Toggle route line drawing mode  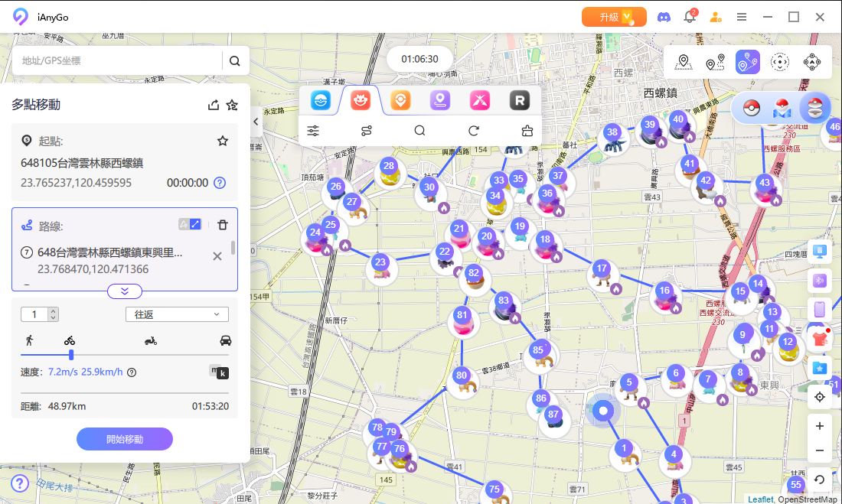click(x=190, y=224)
